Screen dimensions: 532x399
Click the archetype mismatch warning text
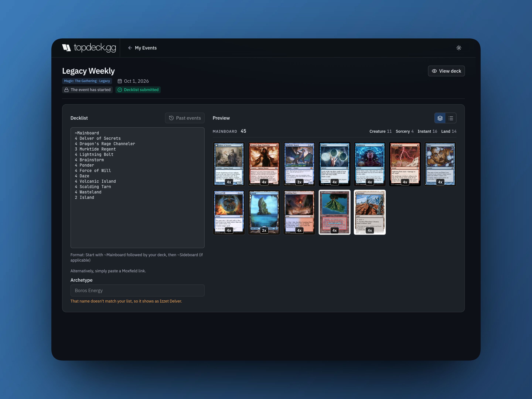tap(126, 301)
